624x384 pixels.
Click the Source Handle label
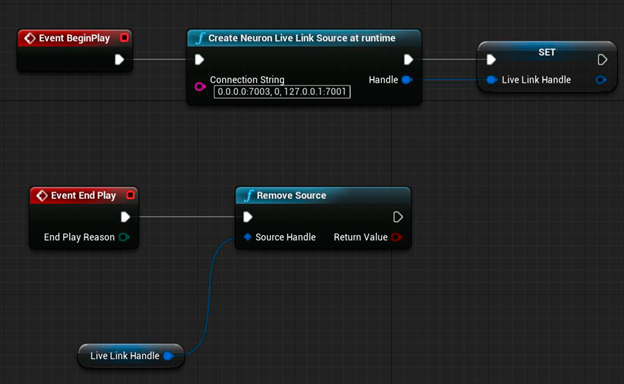[285, 237]
